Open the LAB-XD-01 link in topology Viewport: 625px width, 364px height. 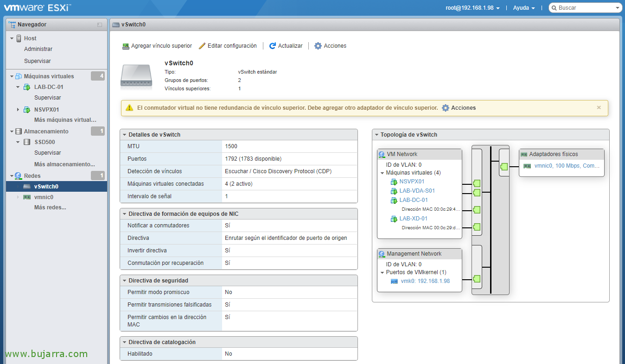click(414, 219)
